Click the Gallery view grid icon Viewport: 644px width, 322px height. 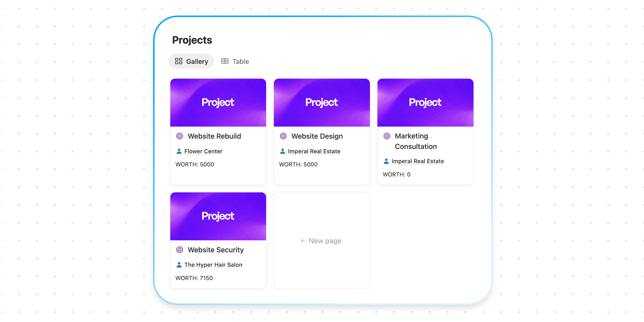[179, 61]
